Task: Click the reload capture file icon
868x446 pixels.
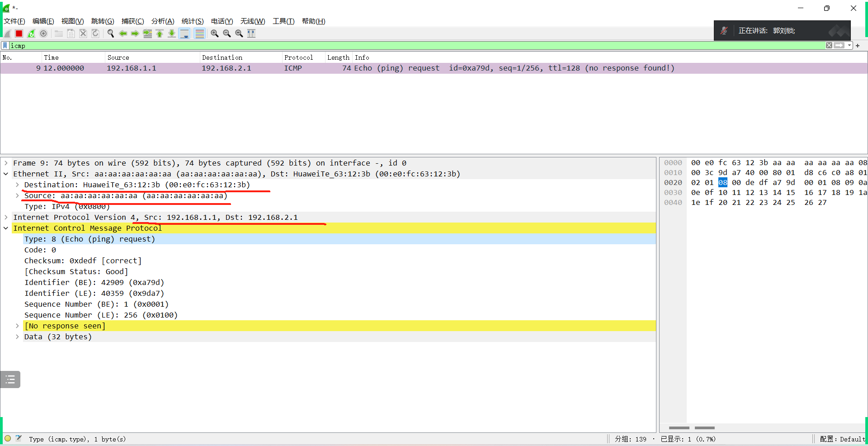Action: [95, 33]
